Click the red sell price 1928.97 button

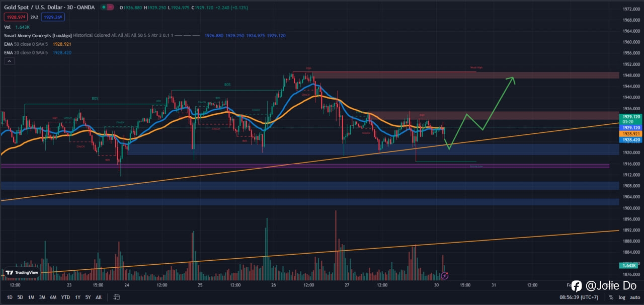pyautogui.click(x=16, y=17)
